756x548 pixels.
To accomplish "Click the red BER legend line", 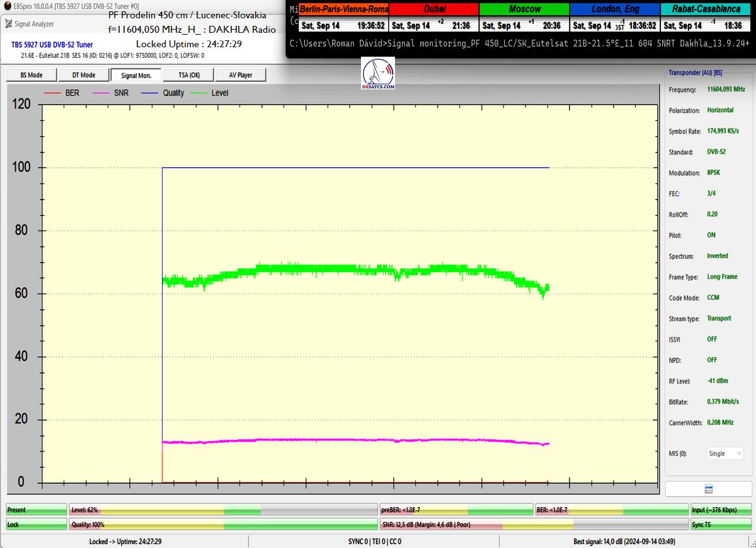I will click(x=52, y=93).
